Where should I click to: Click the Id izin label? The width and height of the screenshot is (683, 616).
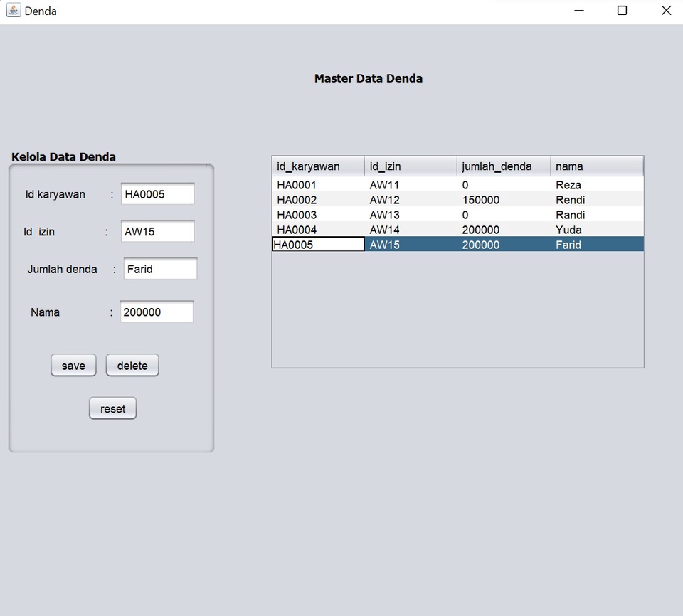point(39,232)
